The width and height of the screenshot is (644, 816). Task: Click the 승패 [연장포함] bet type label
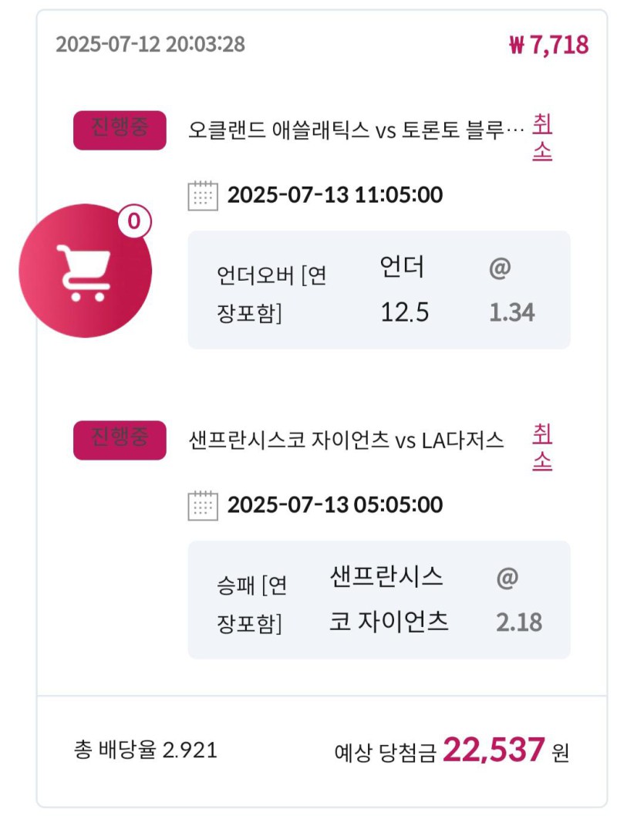coord(252,604)
